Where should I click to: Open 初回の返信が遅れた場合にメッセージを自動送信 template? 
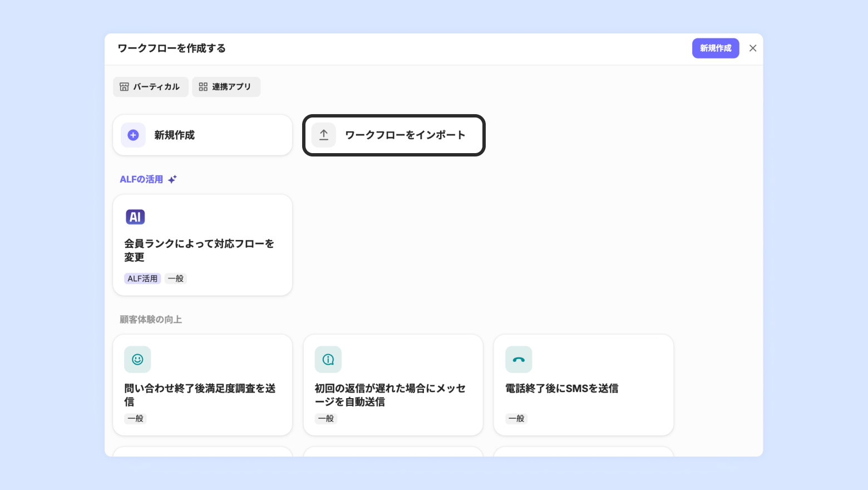[x=393, y=385]
